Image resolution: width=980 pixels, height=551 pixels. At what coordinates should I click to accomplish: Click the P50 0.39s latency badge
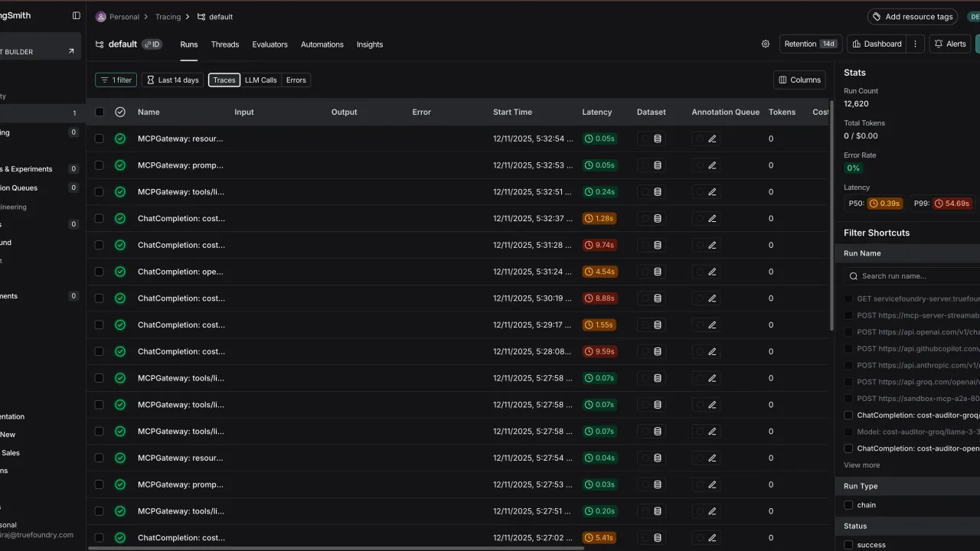(x=884, y=204)
